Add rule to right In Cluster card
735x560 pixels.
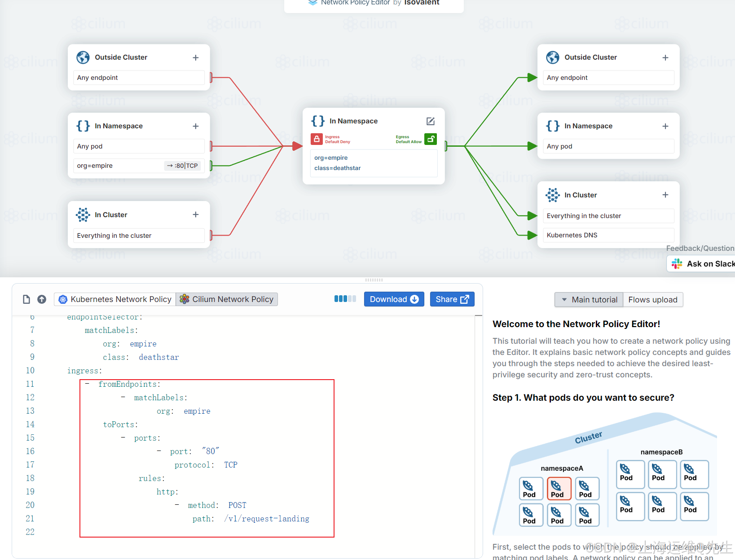click(x=665, y=195)
